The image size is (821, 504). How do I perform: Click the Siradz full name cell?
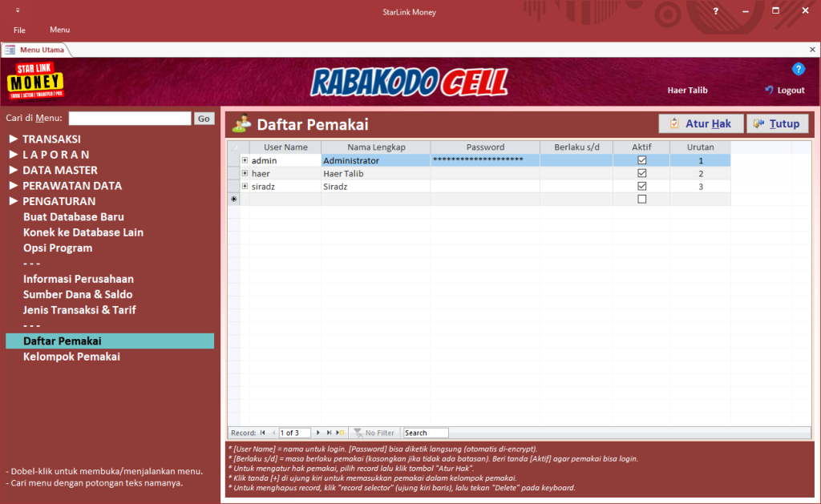pos(376,187)
